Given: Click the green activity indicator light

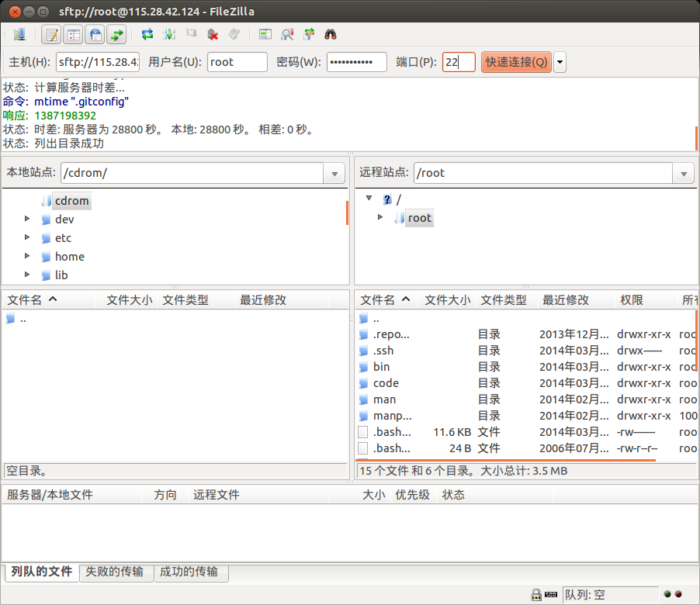Looking at the screenshot, I should click(667, 594).
